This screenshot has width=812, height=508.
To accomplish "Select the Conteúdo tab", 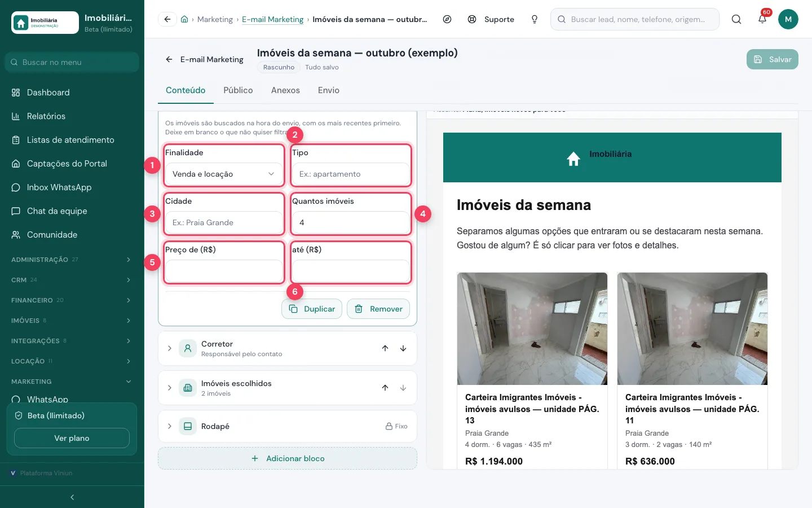I will (x=186, y=90).
